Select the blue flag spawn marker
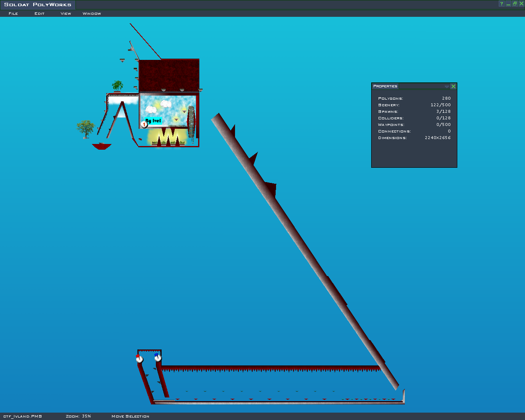 [x=158, y=358]
